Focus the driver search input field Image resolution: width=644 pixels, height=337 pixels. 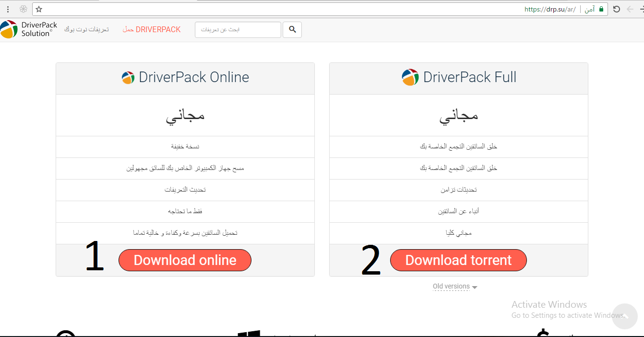(x=238, y=30)
